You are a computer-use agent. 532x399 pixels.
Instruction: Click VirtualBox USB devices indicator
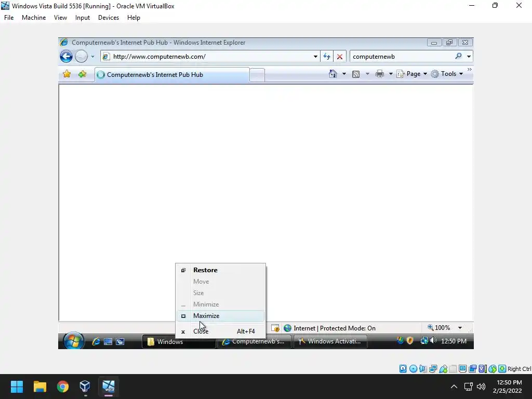click(x=443, y=369)
